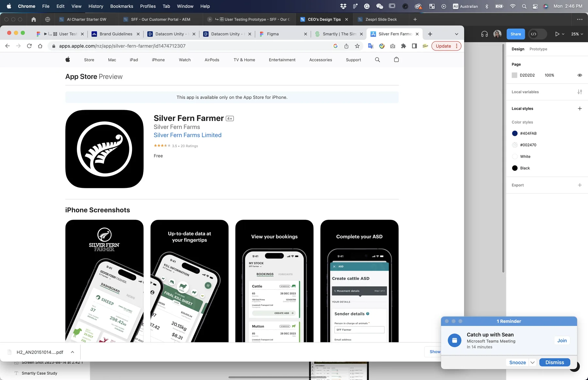Image resolution: width=588 pixels, height=380 pixels.
Task: Open Australian input source menu
Action: click(465, 6)
